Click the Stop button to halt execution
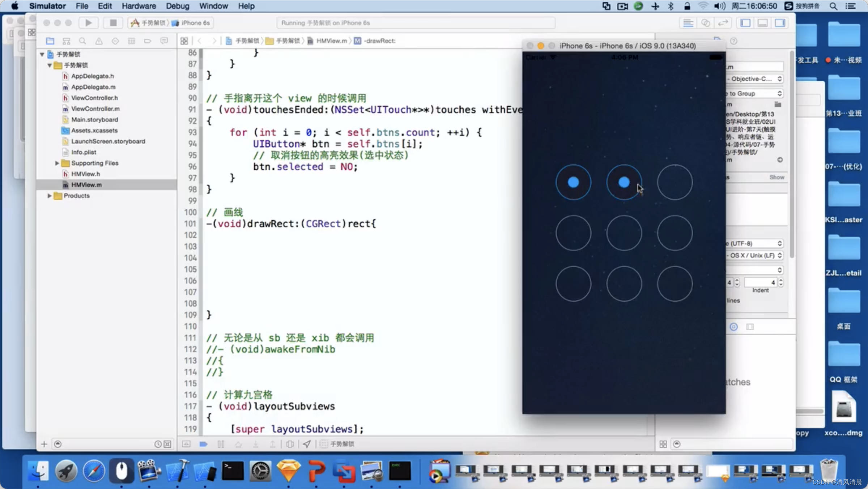 113,23
